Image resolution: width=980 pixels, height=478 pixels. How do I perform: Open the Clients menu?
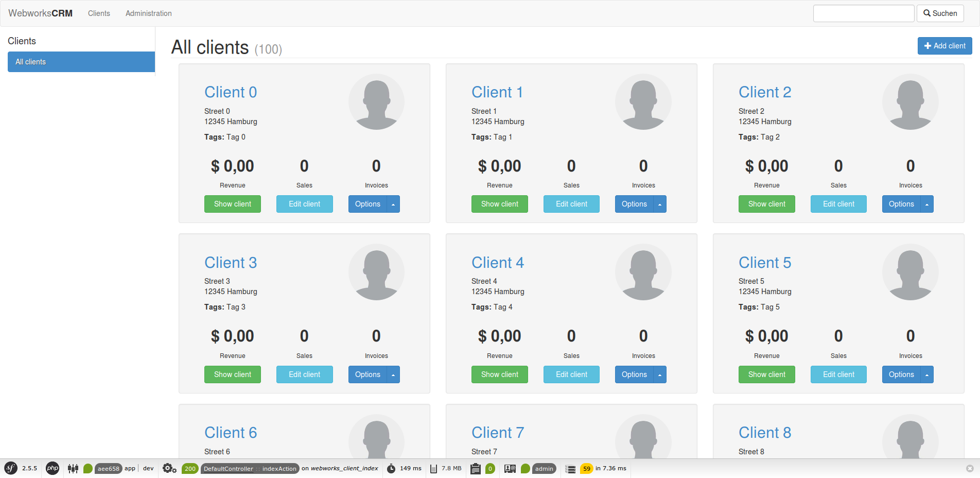[99, 13]
